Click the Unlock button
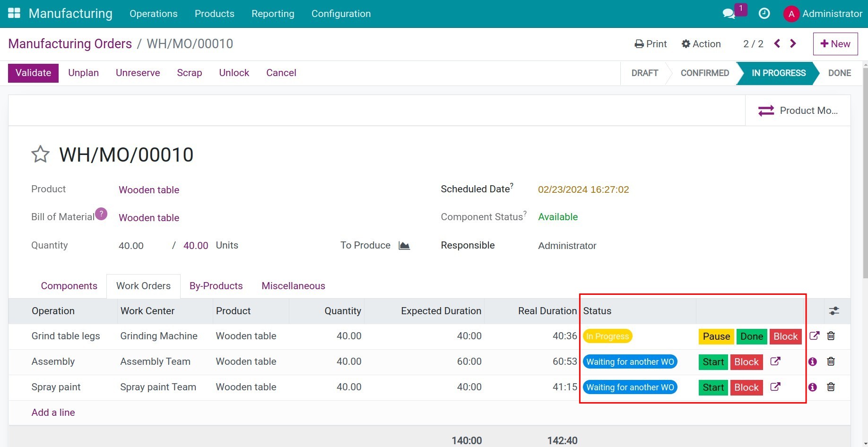Image resolution: width=868 pixels, height=447 pixels. [x=234, y=73]
